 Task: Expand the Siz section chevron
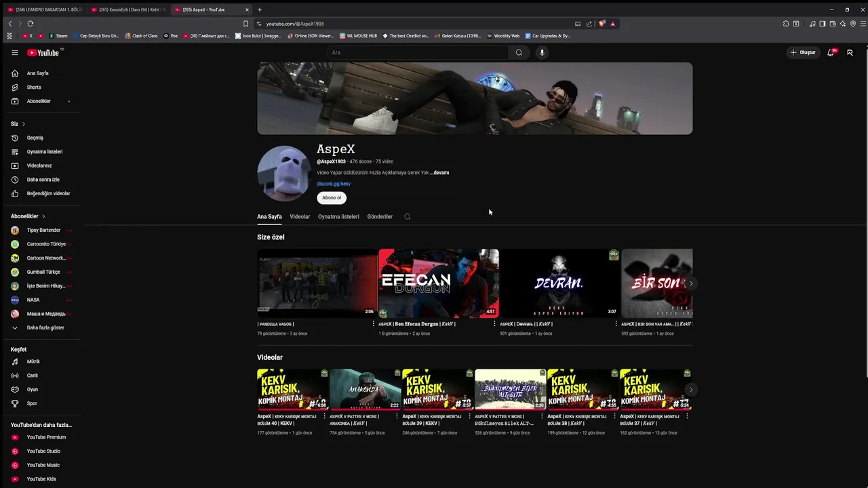click(x=23, y=124)
